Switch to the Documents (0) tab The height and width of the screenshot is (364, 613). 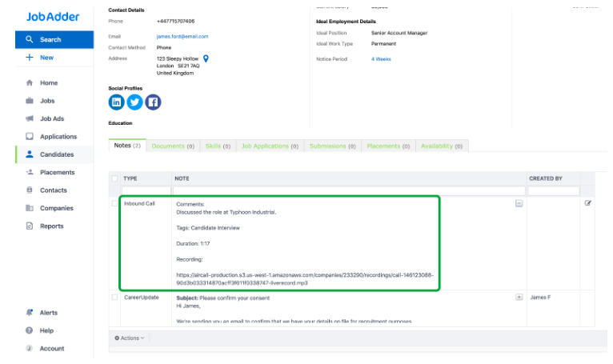pos(173,146)
